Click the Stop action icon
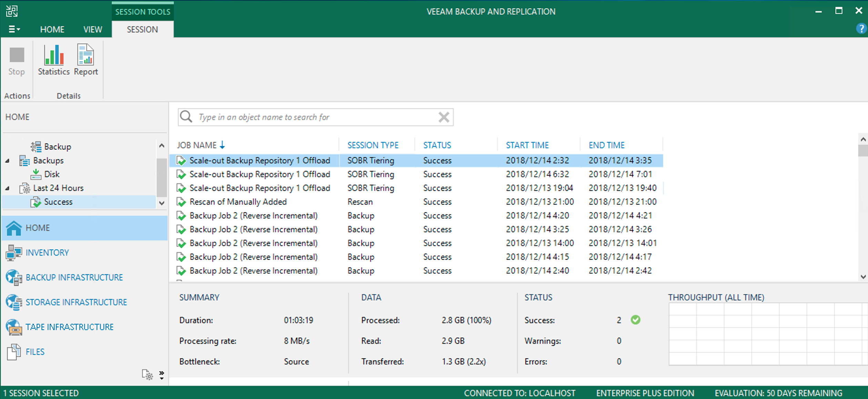This screenshot has width=868, height=399. (16, 61)
